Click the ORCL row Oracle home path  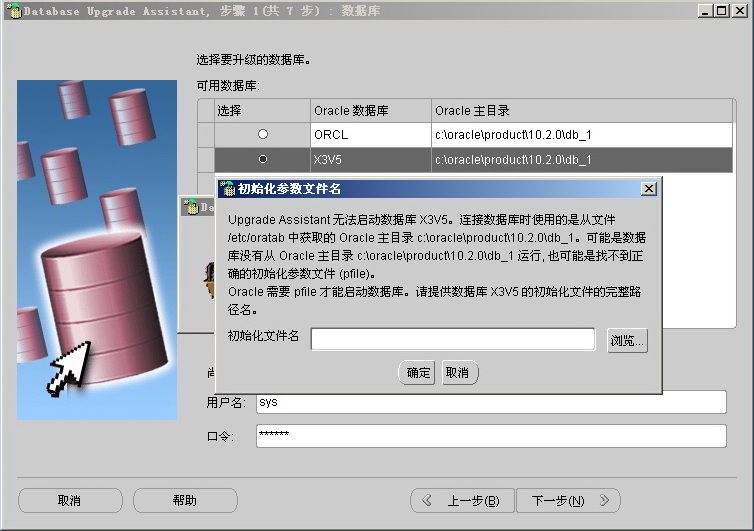(x=582, y=135)
